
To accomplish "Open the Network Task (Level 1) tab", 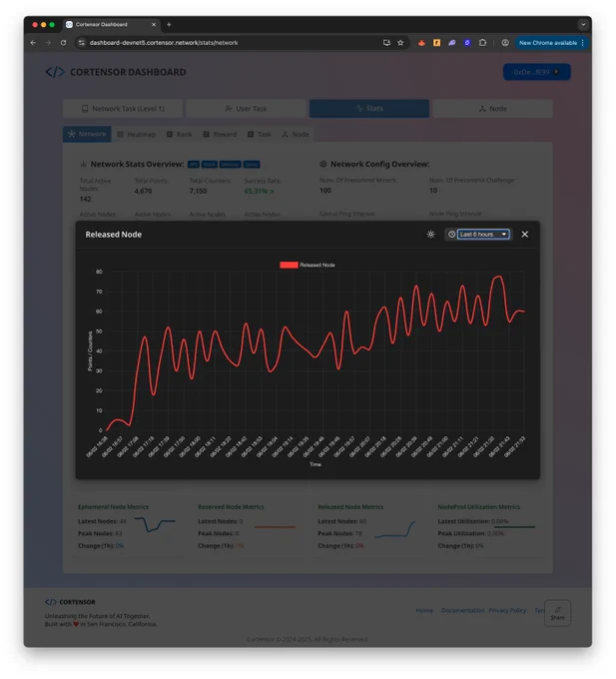I will 123,109.
